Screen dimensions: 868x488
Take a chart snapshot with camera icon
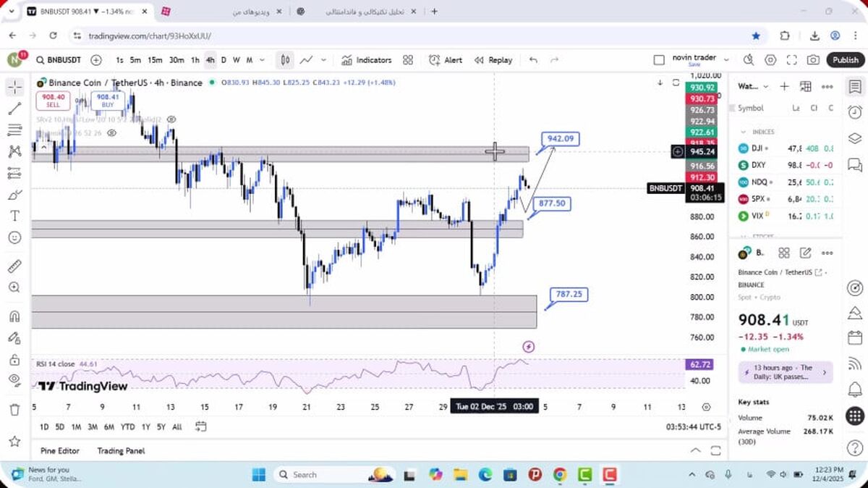pos(814,60)
